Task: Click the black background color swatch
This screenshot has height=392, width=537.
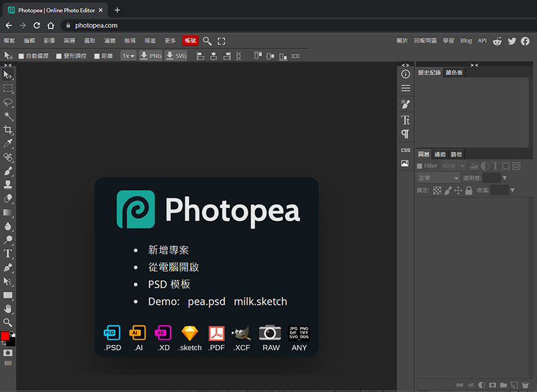Action: point(11,342)
